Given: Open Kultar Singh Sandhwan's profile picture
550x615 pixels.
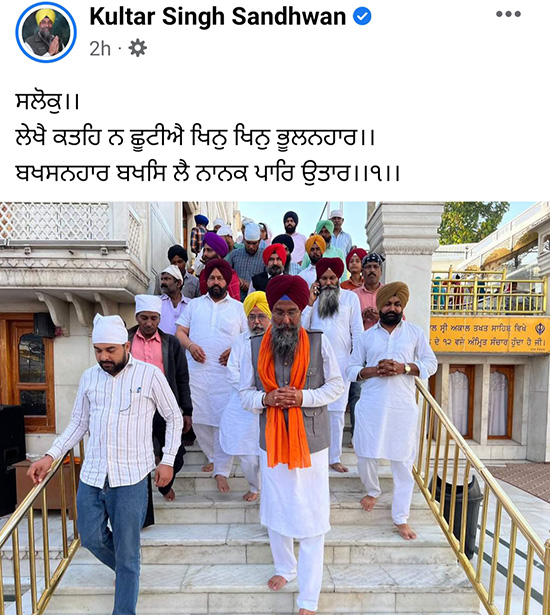Looking at the screenshot, I should point(46,32).
